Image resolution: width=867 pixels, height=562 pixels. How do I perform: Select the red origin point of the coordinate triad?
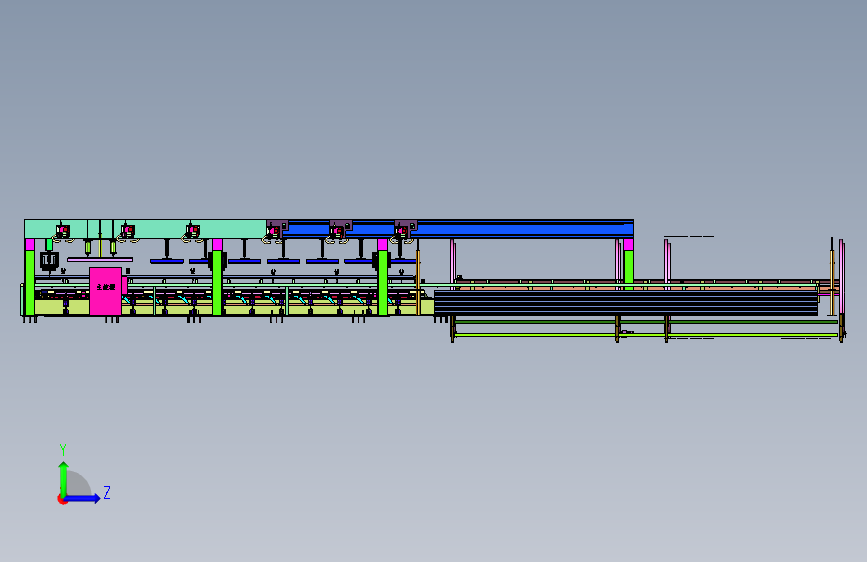[x=61, y=499]
